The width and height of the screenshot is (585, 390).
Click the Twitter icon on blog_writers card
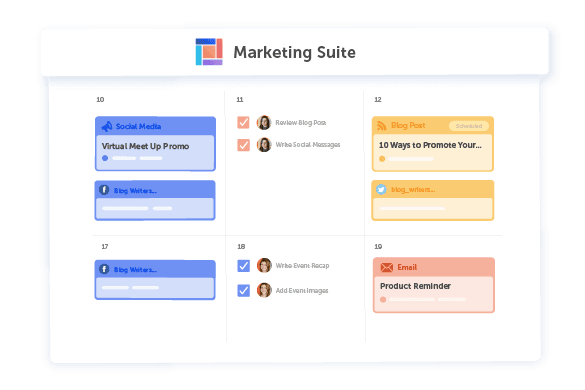pos(381,190)
